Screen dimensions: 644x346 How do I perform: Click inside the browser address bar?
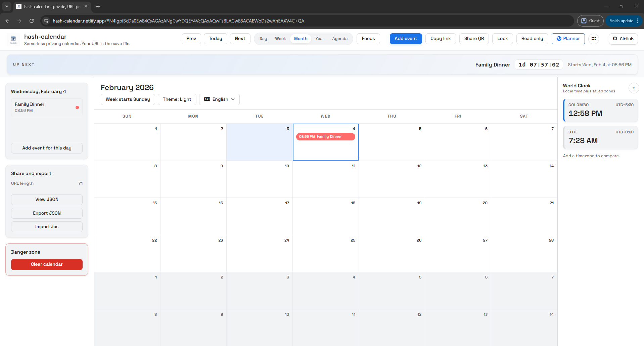point(168,21)
